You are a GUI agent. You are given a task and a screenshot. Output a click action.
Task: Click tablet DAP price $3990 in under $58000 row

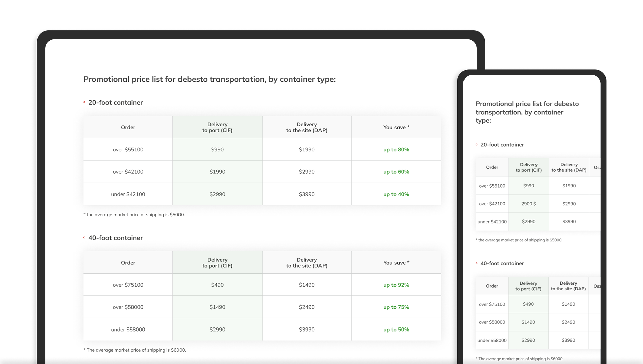click(x=307, y=330)
